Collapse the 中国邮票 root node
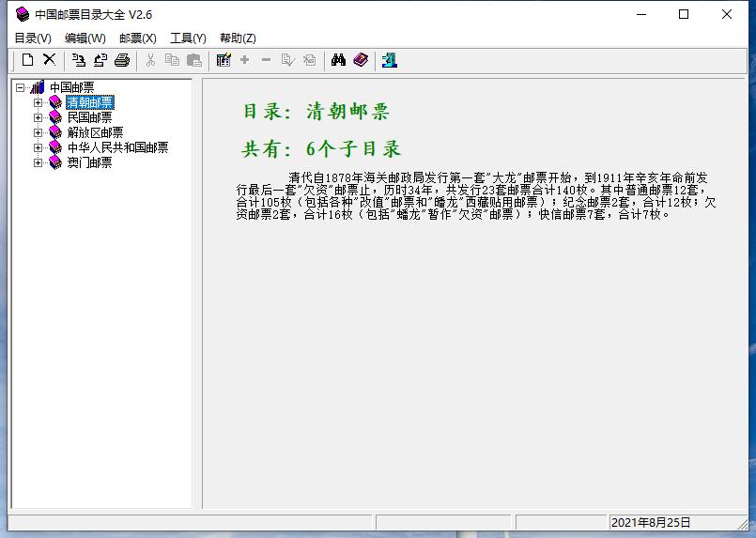The width and height of the screenshot is (756, 538). (x=21, y=87)
